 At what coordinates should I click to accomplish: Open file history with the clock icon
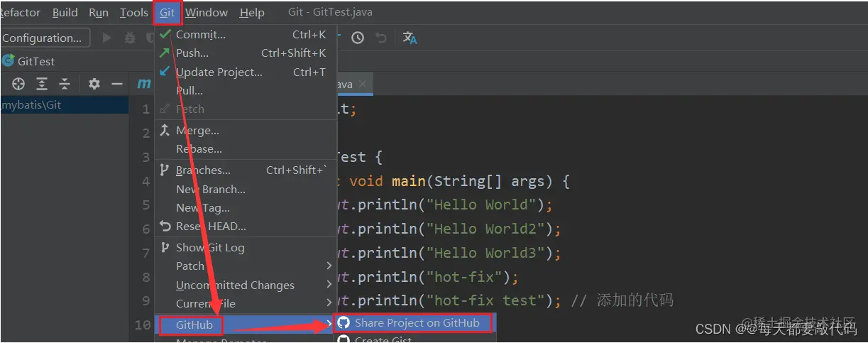coord(358,38)
